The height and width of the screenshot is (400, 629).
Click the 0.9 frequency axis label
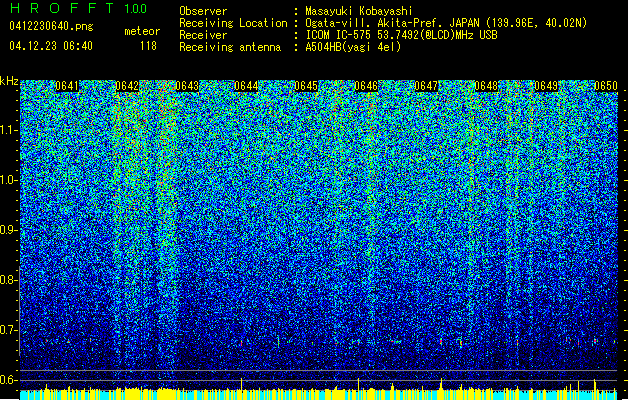[8, 230]
